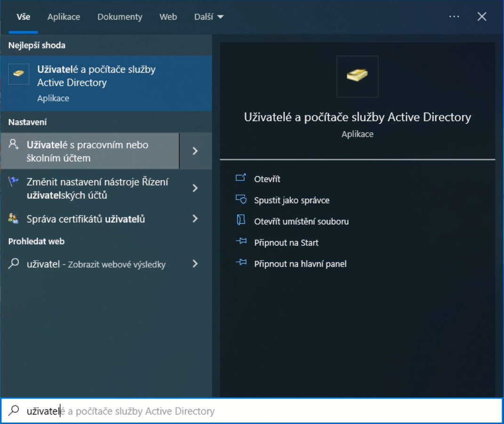Focus the search input containing uživatel

coord(252,411)
